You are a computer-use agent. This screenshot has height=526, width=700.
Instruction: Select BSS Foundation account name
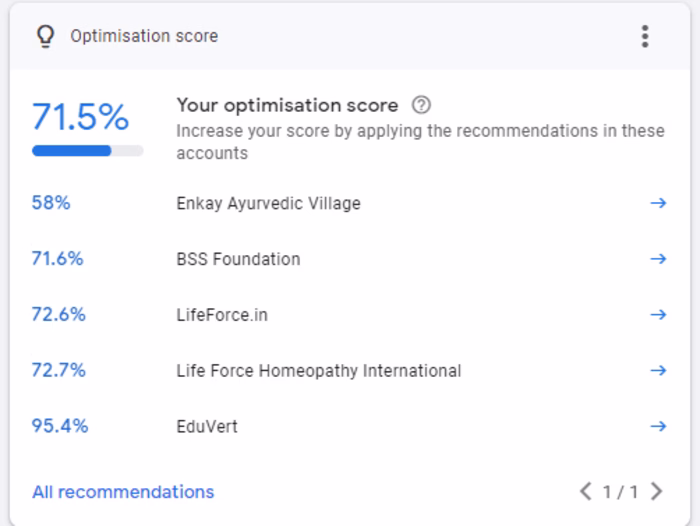pos(238,259)
